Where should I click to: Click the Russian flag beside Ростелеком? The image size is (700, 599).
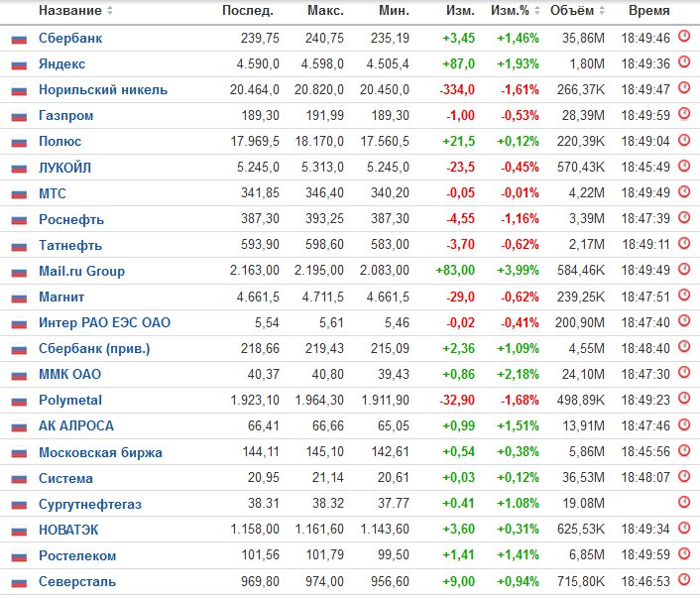click(x=19, y=557)
